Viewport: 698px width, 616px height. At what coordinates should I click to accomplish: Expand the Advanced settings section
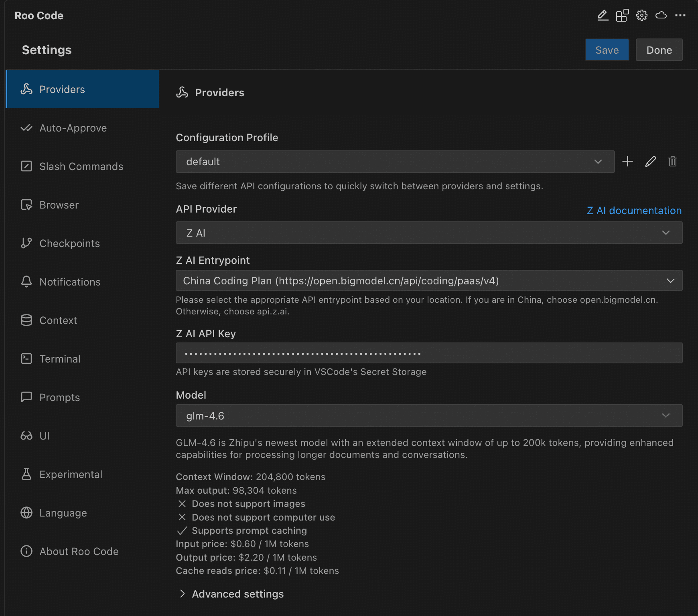coord(237,594)
